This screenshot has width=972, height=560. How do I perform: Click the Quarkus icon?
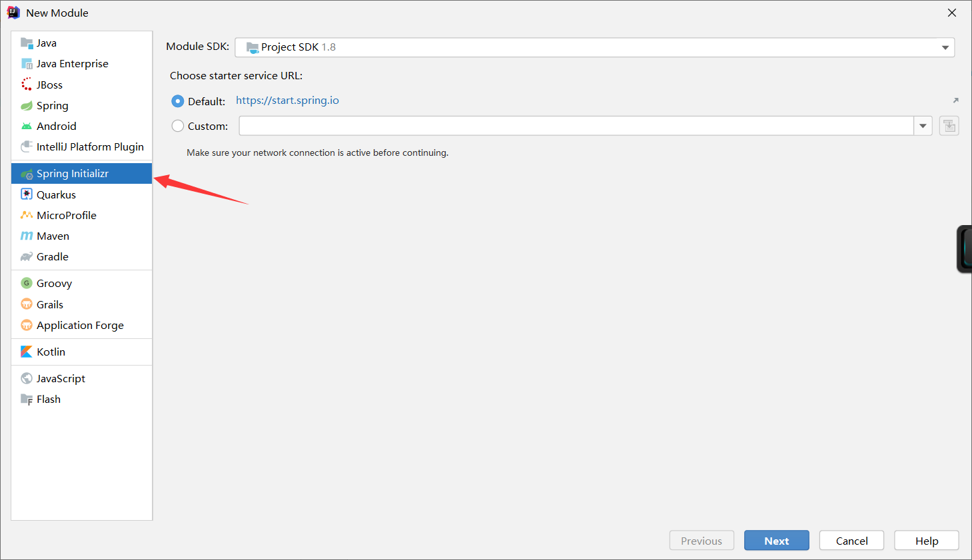pos(27,194)
